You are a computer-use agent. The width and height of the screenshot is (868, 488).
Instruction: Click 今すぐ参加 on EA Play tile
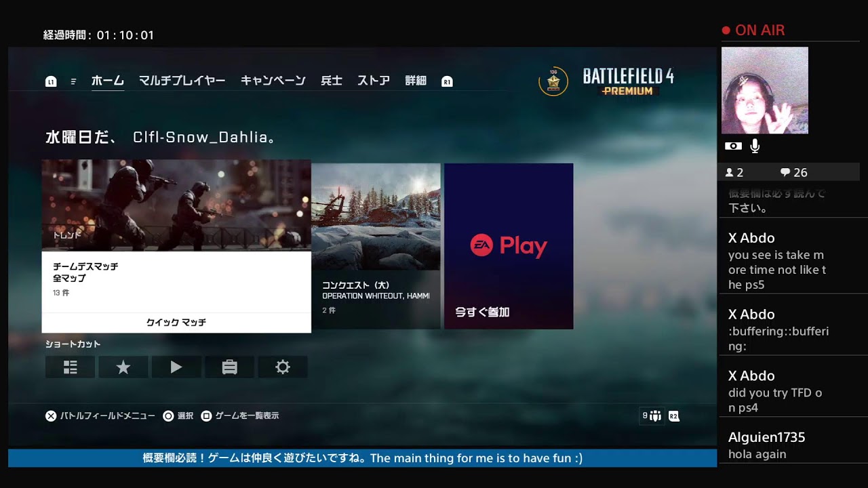[x=482, y=312]
